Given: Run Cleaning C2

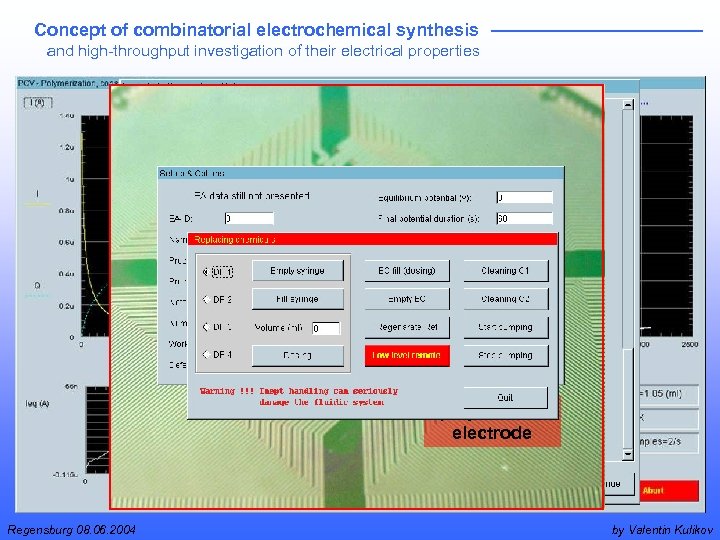Looking at the screenshot, I should [x=506, y=299].
